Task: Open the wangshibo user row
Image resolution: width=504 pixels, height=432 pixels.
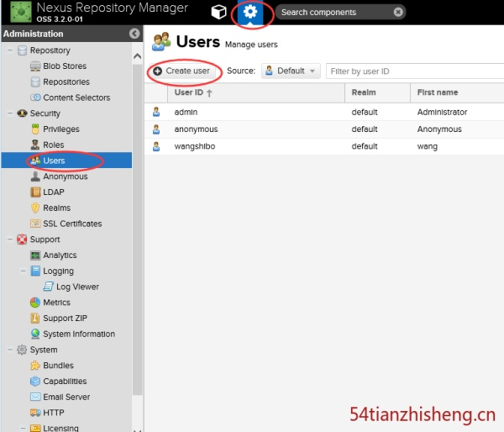Action: (324, 146)
